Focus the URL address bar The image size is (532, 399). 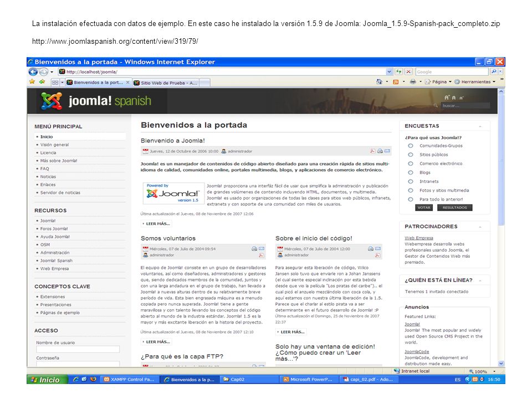pyautogui.click(x=222, y=71)
